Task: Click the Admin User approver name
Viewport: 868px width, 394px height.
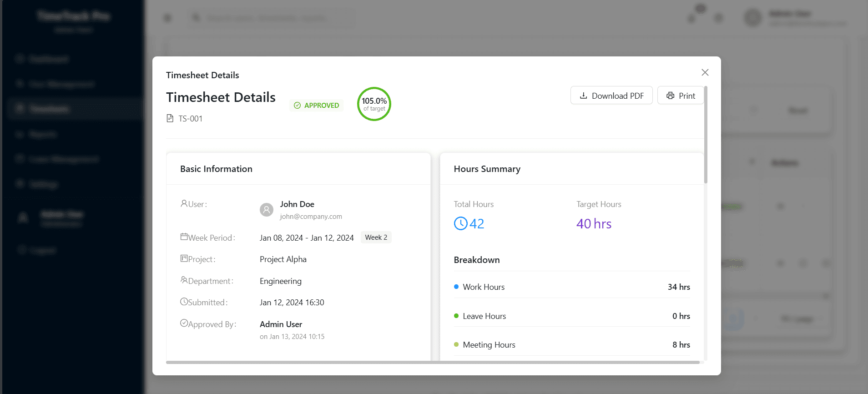Action: click(281, 324)
